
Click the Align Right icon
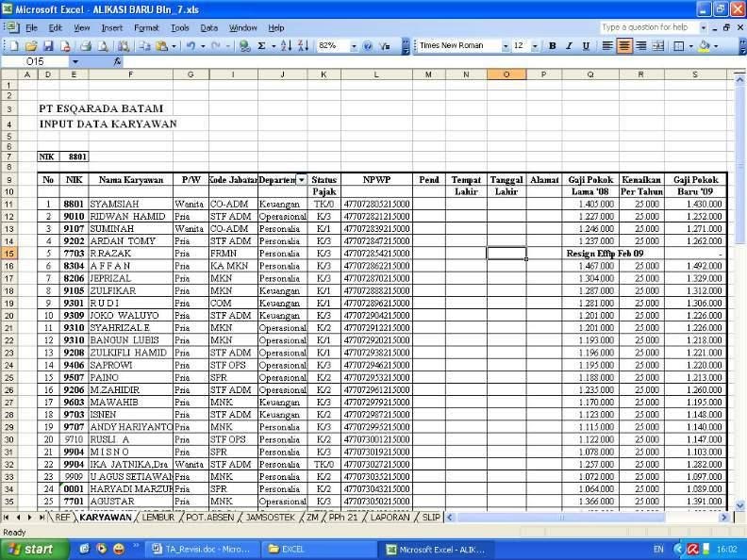[641, 45]
